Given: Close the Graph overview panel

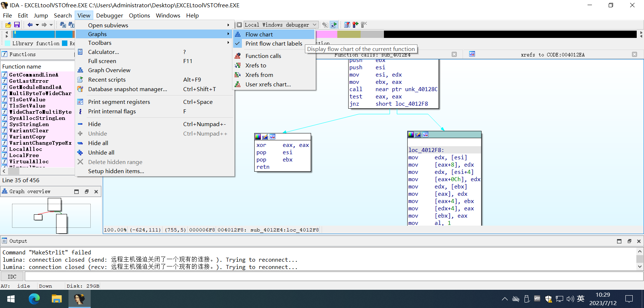Looking at the screenshot, I should tap(96, 191).
